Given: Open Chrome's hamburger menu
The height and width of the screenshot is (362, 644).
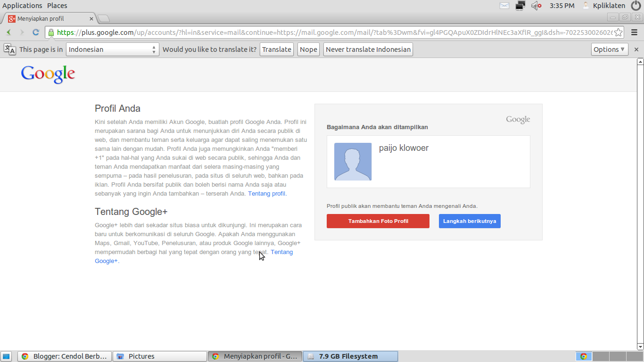Looking at the screenshot, I should click(x=634, y=33).
